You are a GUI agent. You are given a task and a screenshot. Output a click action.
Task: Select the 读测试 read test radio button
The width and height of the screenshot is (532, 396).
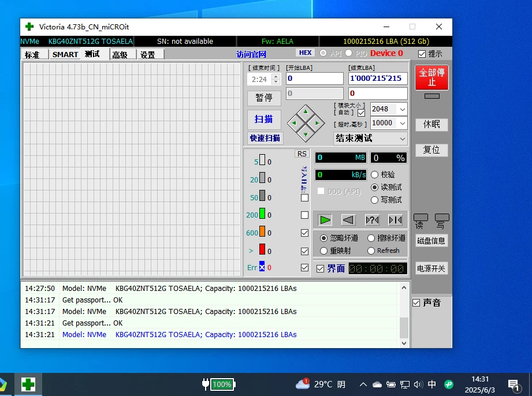click(374, 187)
